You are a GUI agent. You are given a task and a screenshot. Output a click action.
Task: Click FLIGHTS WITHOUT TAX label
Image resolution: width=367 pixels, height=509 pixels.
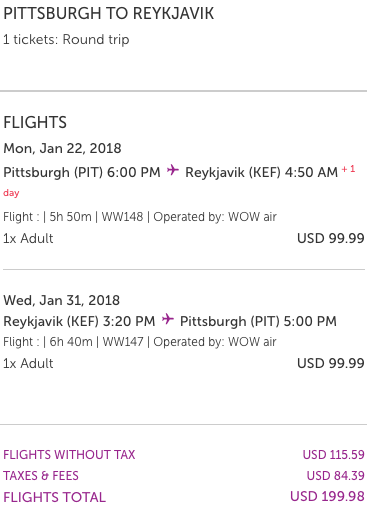[x=69, y=455]
